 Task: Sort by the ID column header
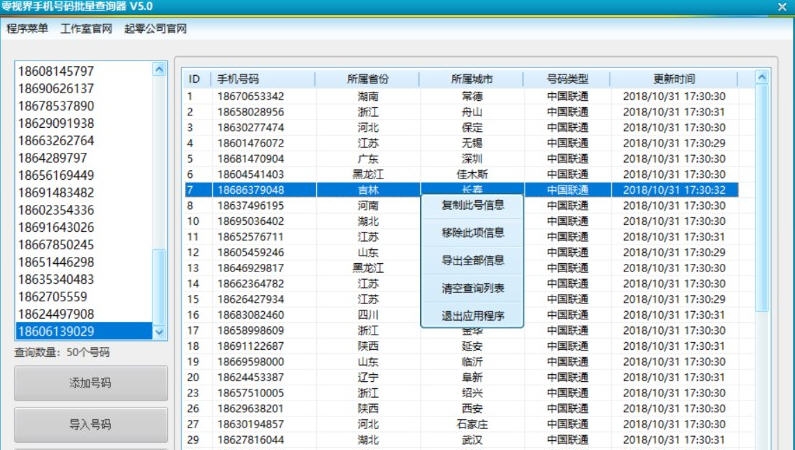[x=198, y=79]
